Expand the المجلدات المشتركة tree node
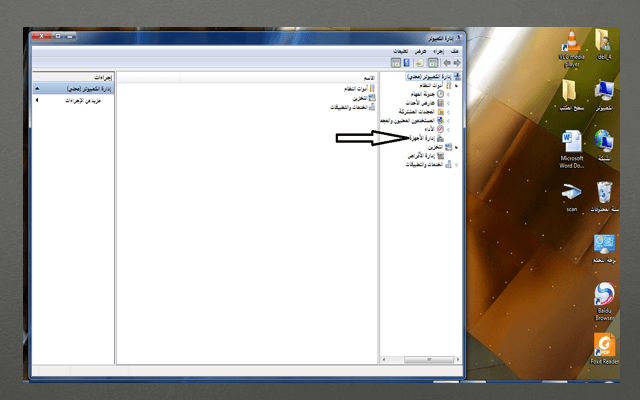640x400 pixels. [448, 112]
